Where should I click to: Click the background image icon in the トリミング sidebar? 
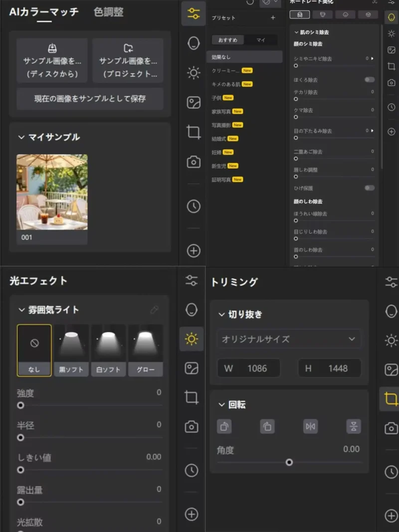coord(391,369)
